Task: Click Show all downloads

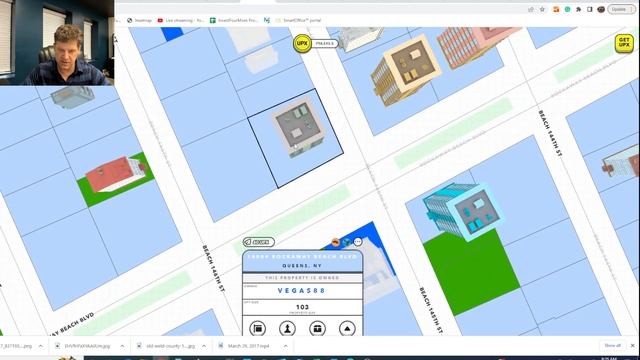Action: tap(612, 346)
